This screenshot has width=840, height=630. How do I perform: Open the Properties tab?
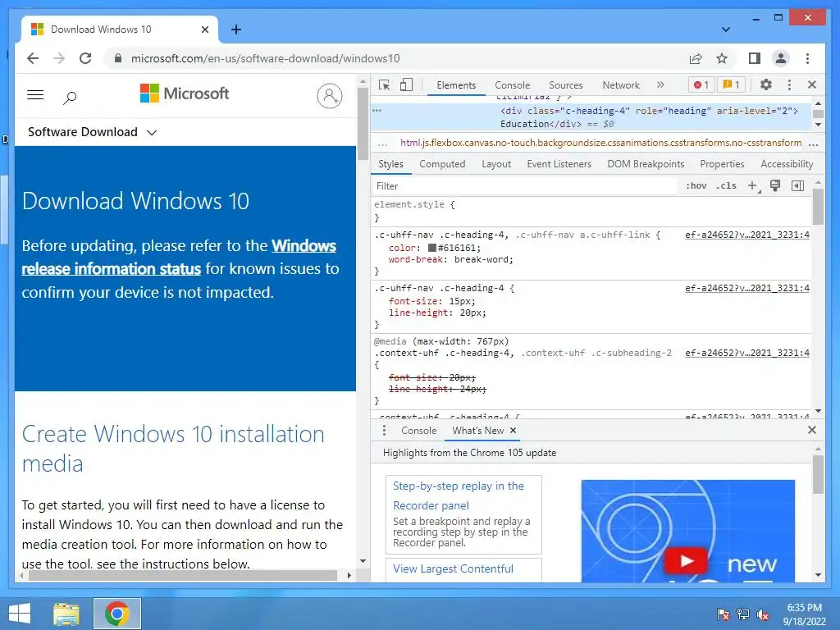coord(722,164)
